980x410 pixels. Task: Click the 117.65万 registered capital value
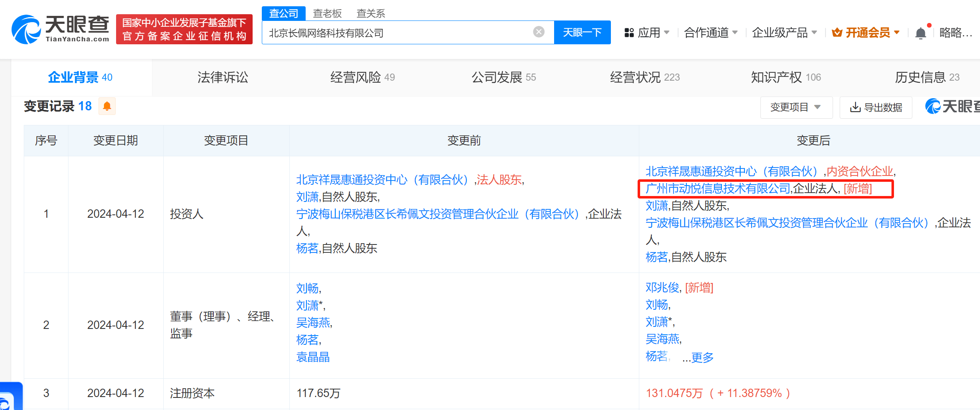tap(319, 393)
